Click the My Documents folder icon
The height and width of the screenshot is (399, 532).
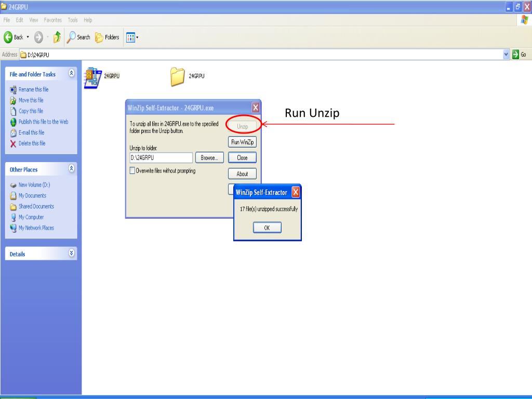click(x=13, y=196)
